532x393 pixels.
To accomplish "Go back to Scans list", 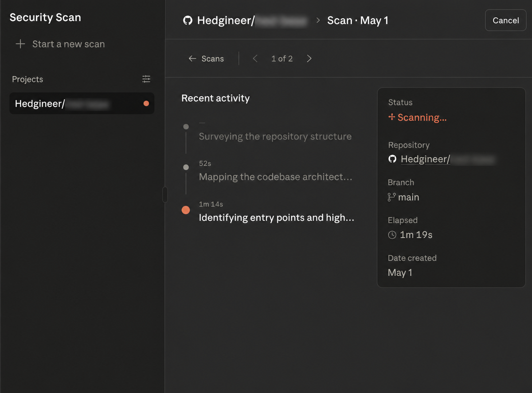I will point(206,59).
